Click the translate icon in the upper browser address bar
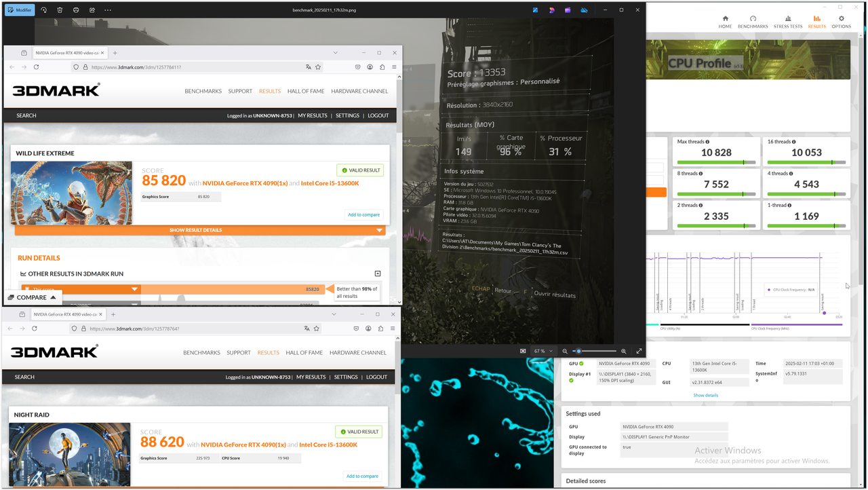This screenshot has width=868, height=490. pyautogui.click(x=309, y=67)
